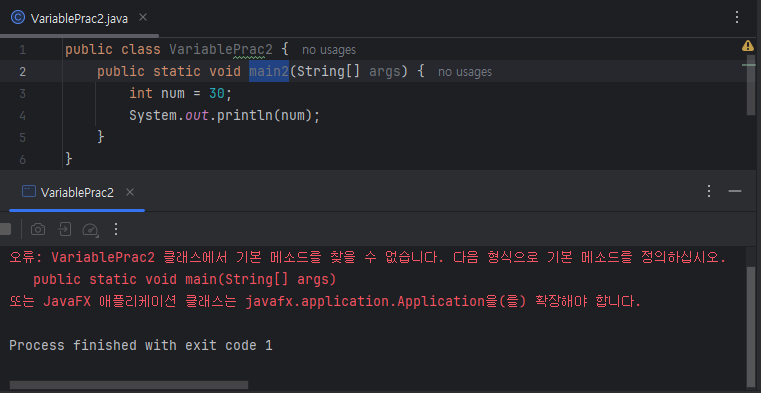Click 'String[] args' parameter on line 2

pyautogui.click(x=349, y=71)
